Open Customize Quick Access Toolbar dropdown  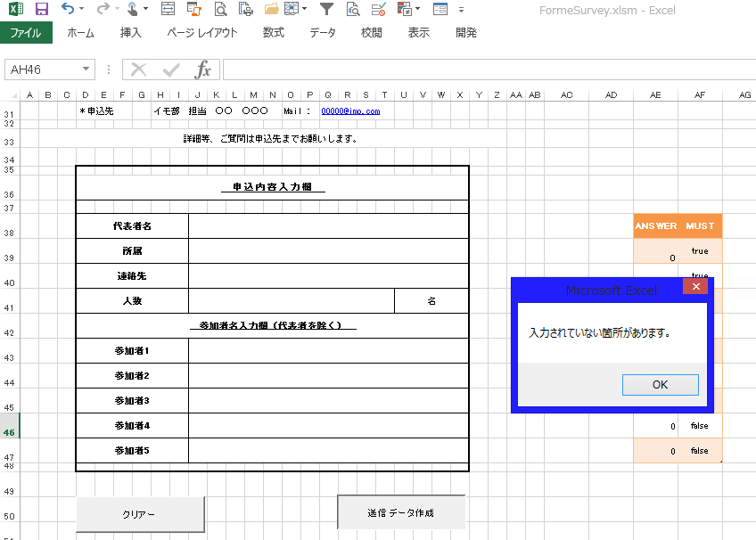click(x=461, y=9)
